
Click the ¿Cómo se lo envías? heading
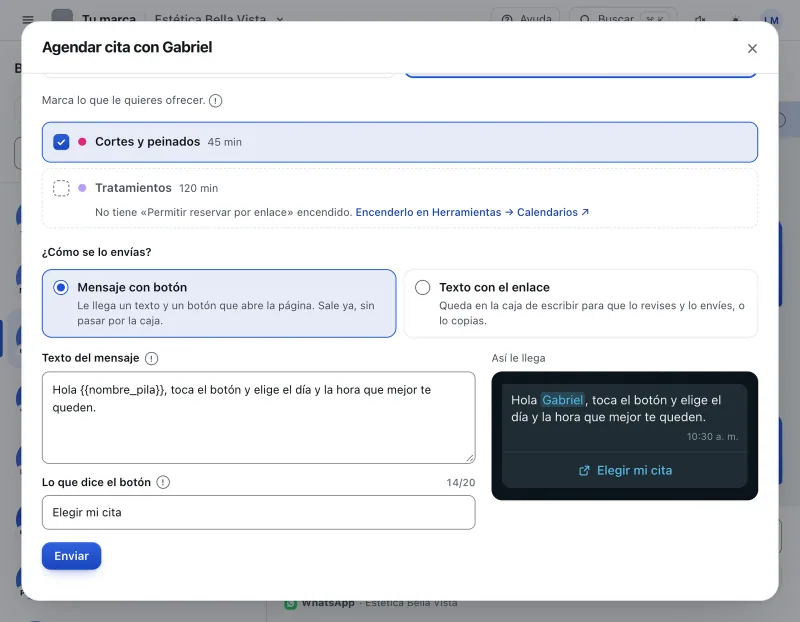[96, 252]
